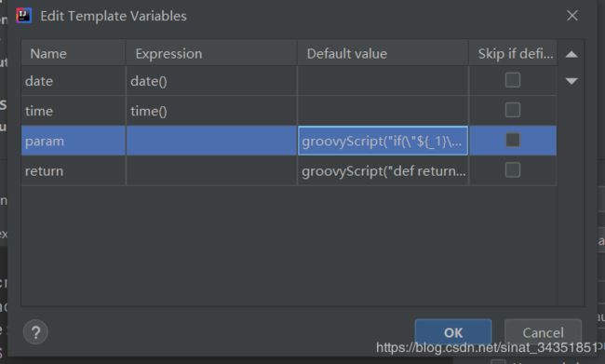Screen dimensions: 605x364
Task: Close the Edit Template Variables dialog
Action: pos(572,16)
